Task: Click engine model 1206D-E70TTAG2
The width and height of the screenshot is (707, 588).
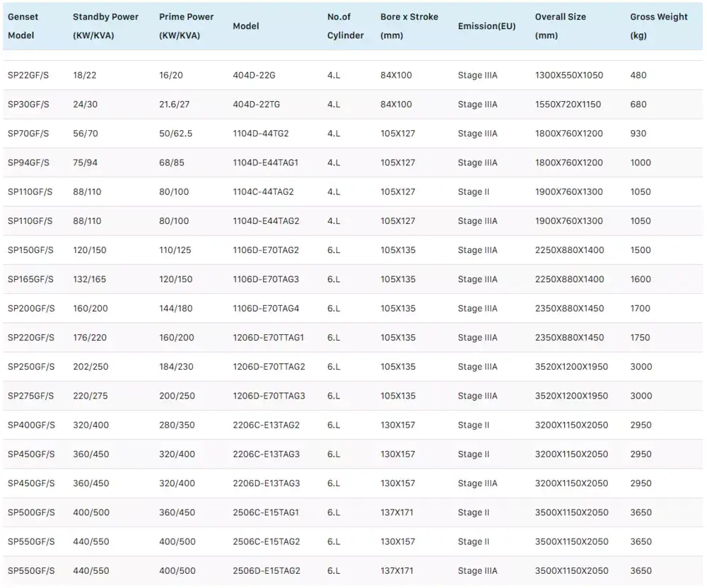Action: pyautogui.click(x=269, y=367)
